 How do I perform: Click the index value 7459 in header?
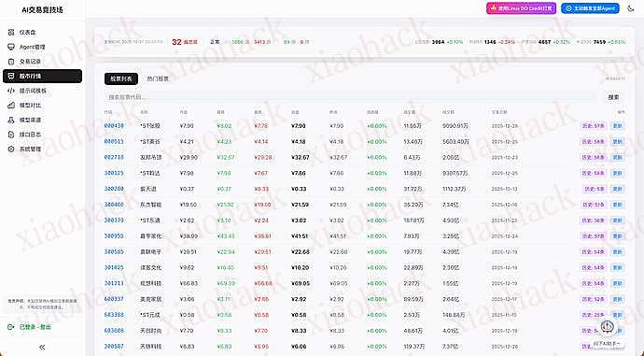(x=599, y=42)
